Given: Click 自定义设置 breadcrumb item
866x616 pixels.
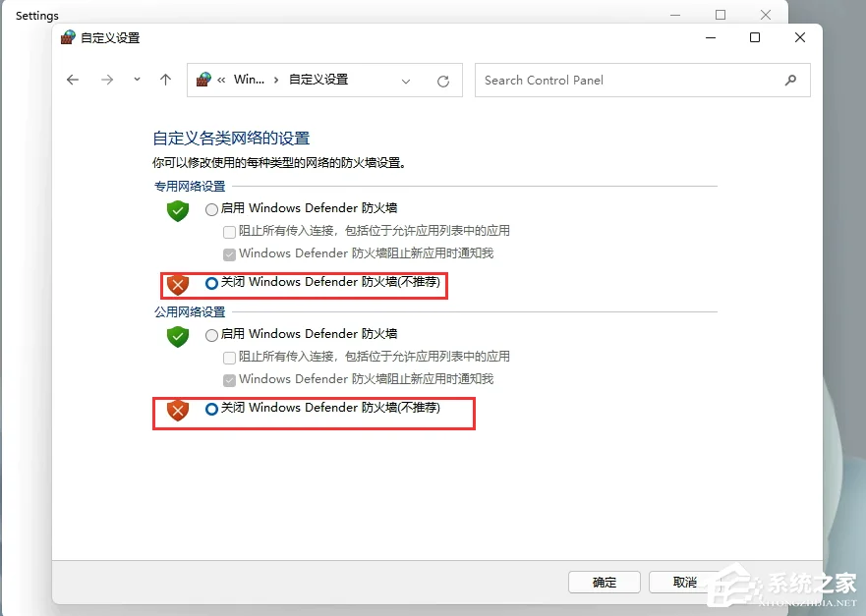Looking at the screenshot, I should 318,80.
